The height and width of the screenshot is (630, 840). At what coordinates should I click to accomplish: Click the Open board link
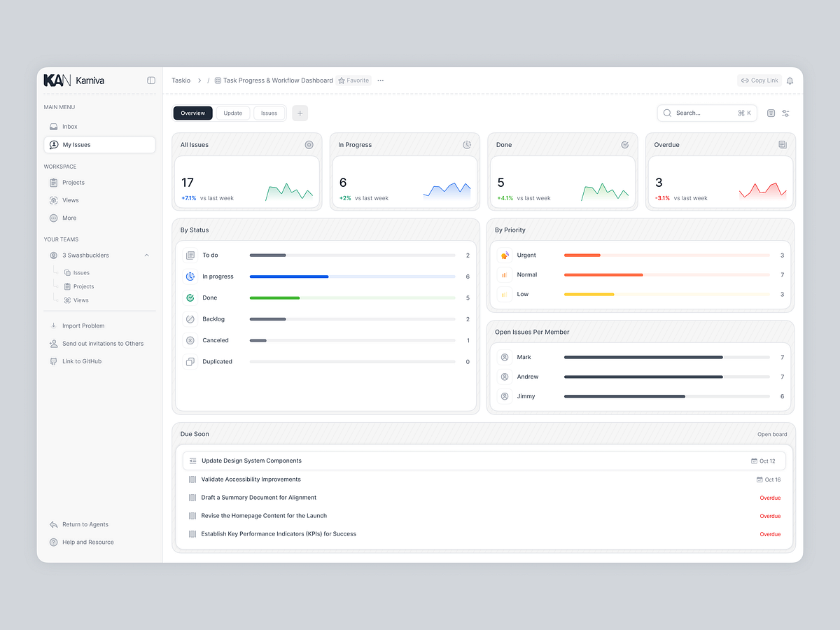click(x=772, y=435)
